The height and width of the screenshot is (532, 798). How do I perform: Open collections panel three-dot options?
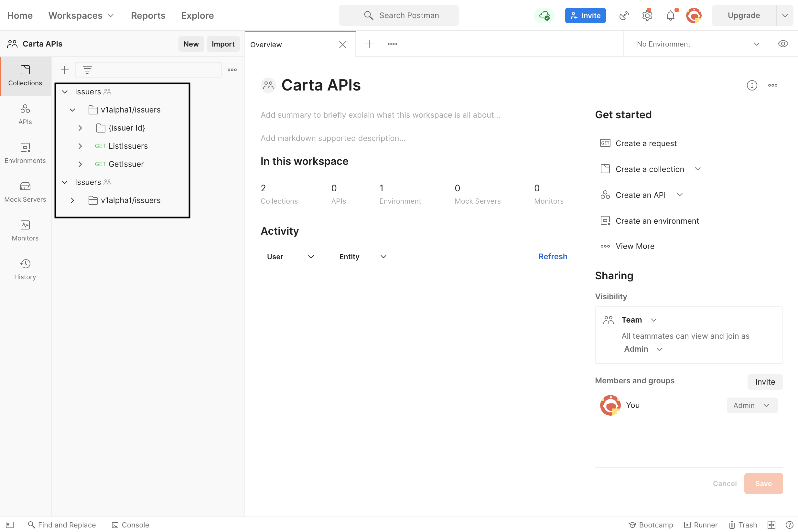[232, 70]
